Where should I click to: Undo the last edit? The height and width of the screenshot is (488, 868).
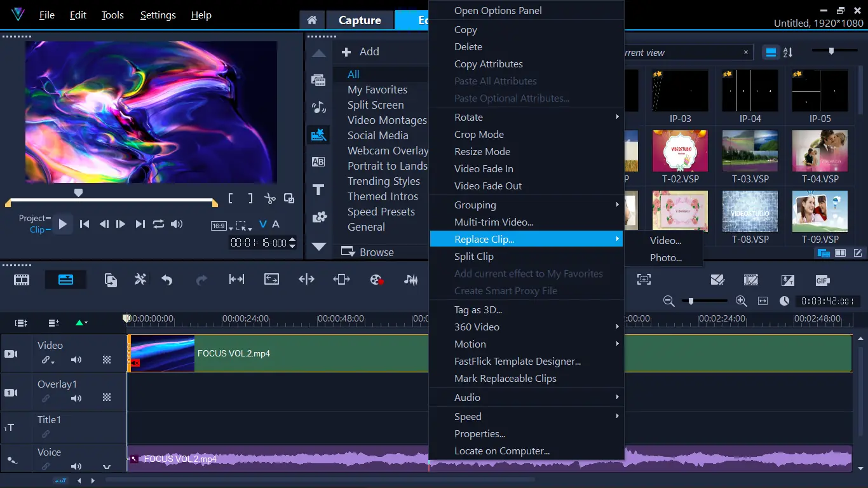pos(165,280)
